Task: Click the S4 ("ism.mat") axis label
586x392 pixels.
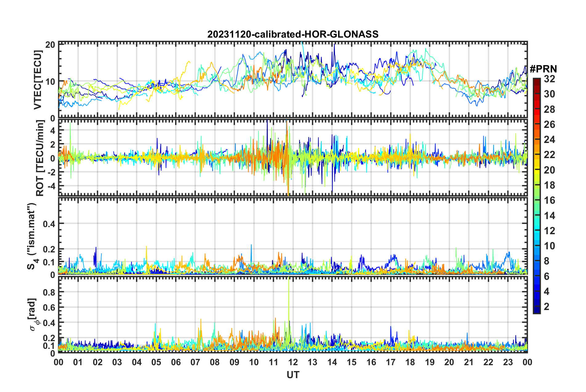Action: tap(32, 236)
